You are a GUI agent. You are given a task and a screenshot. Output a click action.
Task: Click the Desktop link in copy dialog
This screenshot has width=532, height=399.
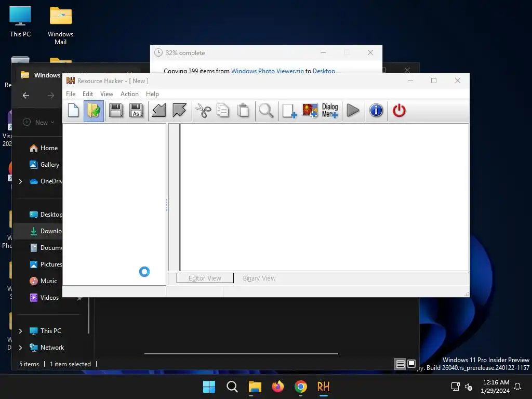click(324, 71)
